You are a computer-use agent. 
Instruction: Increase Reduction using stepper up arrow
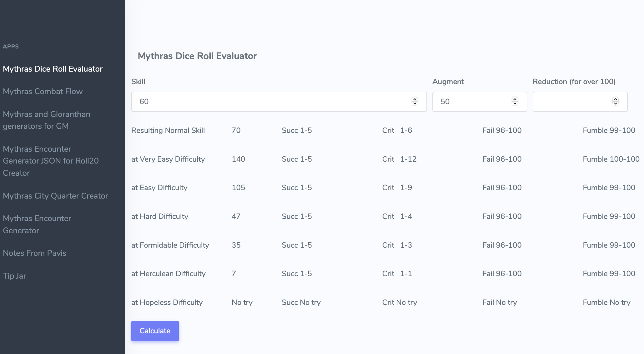[616, 99]
